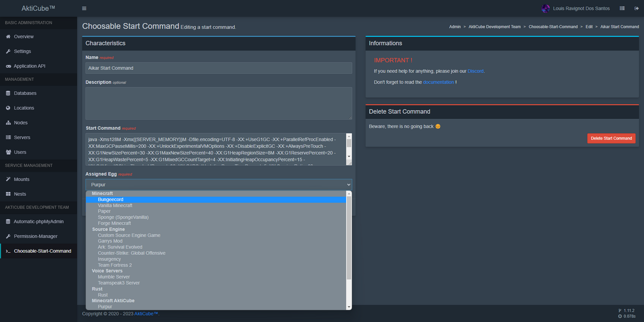This screenshot has width=644, height=322.
Task: Select Rust egg under Rust group
Action: point(216,295)
